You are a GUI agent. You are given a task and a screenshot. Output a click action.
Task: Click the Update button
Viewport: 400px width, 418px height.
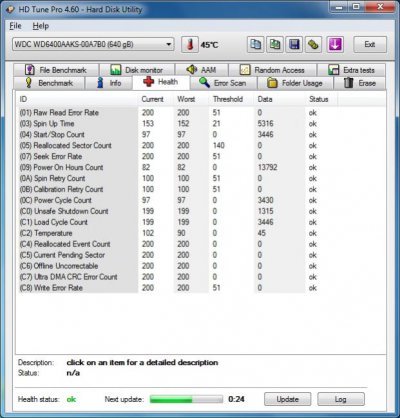pos(287,399)
